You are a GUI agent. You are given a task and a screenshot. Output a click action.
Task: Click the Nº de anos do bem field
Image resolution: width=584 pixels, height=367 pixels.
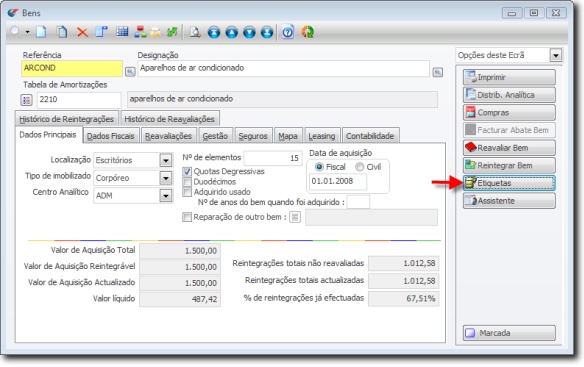(358, 202)
